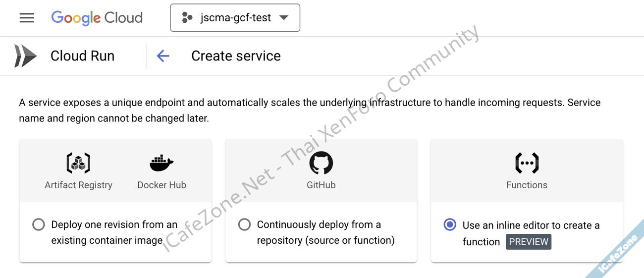Select continuously deploy from a repository
The height and width of the screenshot is (278, 644).
coord(244,224)
